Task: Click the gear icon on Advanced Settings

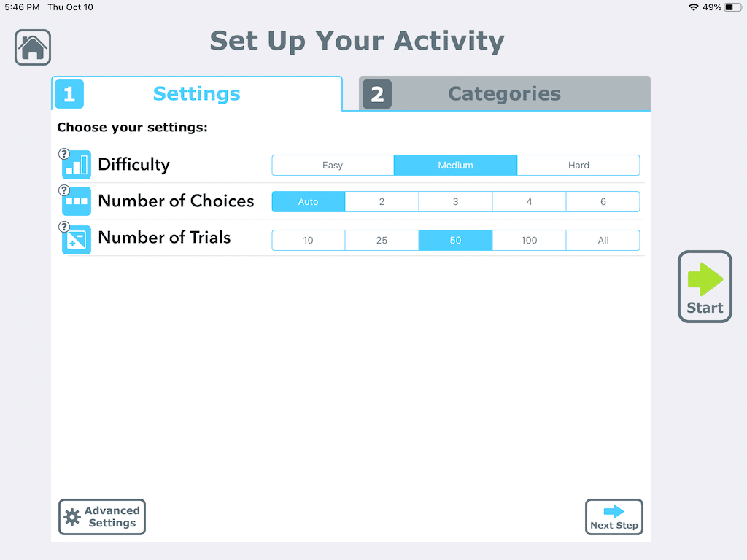Action: (73, 516)
